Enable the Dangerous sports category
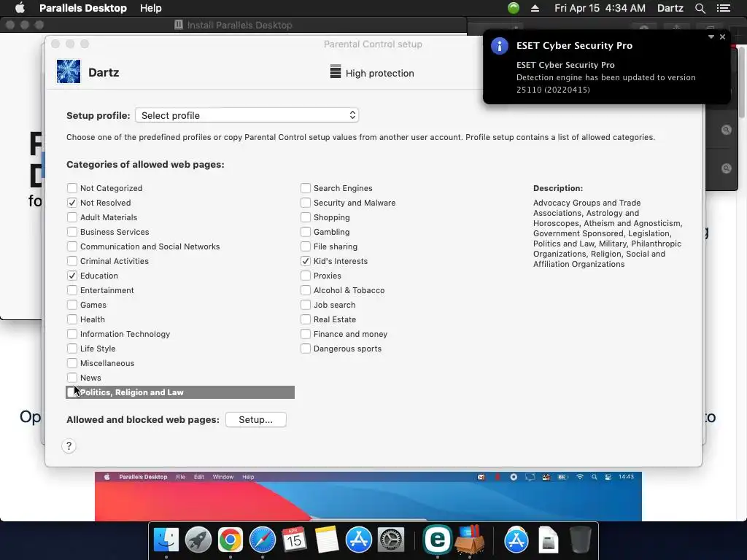Image resolution: width=747 pixels, height=560 pixels. point(306,349)
